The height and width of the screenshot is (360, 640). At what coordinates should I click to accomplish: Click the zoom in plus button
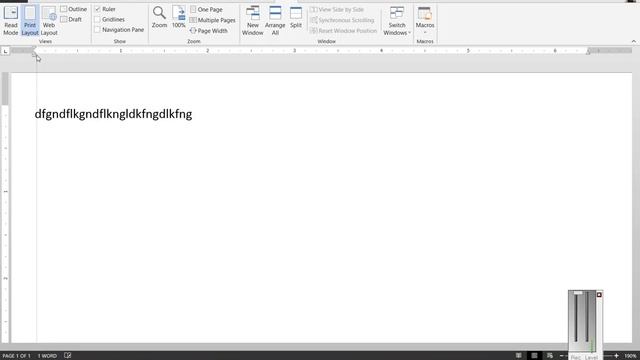coord(616,356)
